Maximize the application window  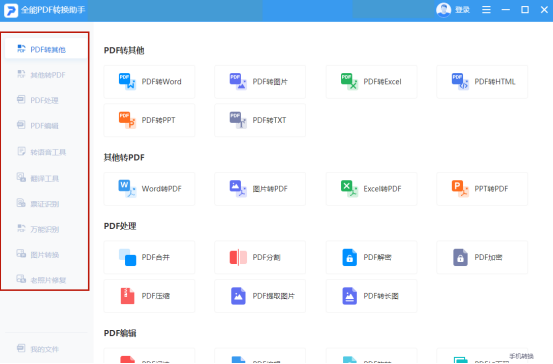pyautogui.click(x=525, y=10)
